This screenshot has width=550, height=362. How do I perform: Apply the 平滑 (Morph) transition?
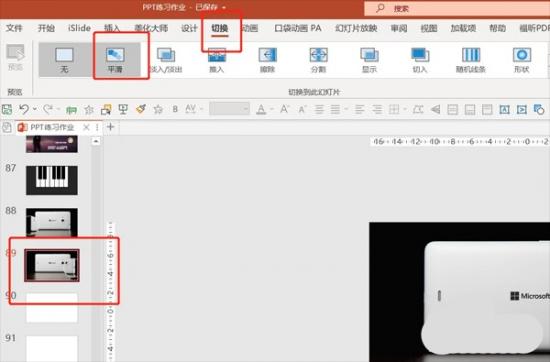[115, 60]
